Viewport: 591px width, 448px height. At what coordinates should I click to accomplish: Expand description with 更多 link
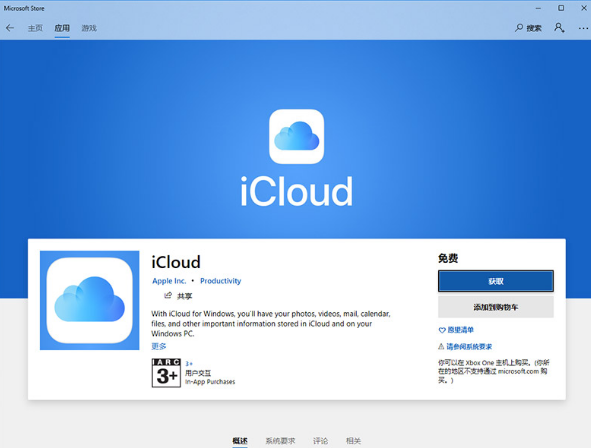[x=159, y=346]
